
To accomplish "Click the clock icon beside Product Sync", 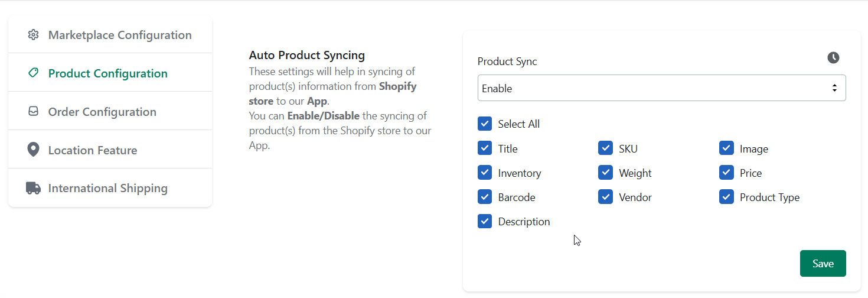I will (x=833, y=57).
